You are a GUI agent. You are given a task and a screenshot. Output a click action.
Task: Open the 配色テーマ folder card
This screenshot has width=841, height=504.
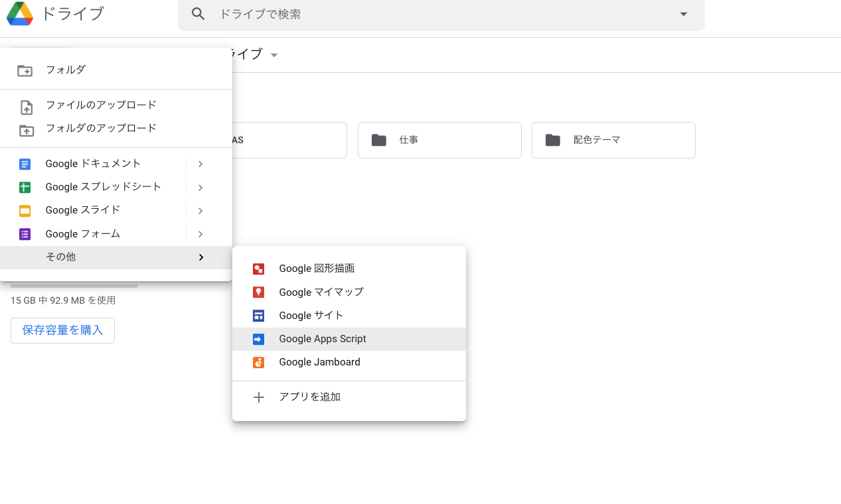coord(613,140)
